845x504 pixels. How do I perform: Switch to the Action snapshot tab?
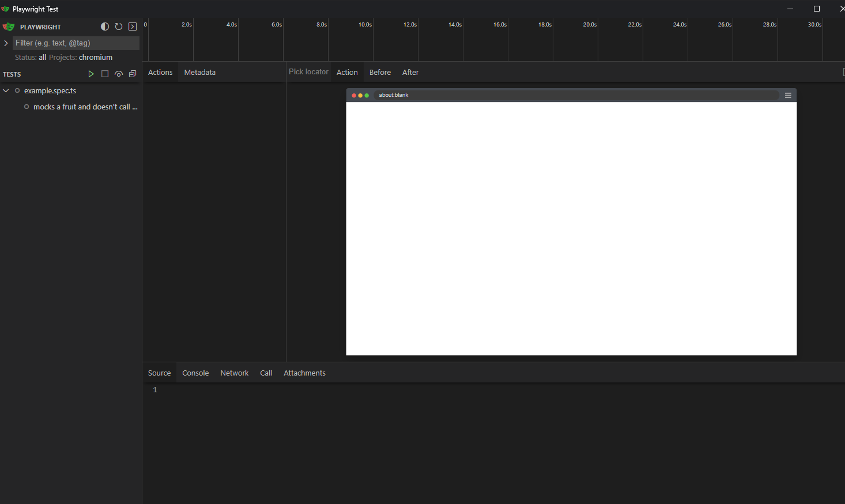click(347, 72)
